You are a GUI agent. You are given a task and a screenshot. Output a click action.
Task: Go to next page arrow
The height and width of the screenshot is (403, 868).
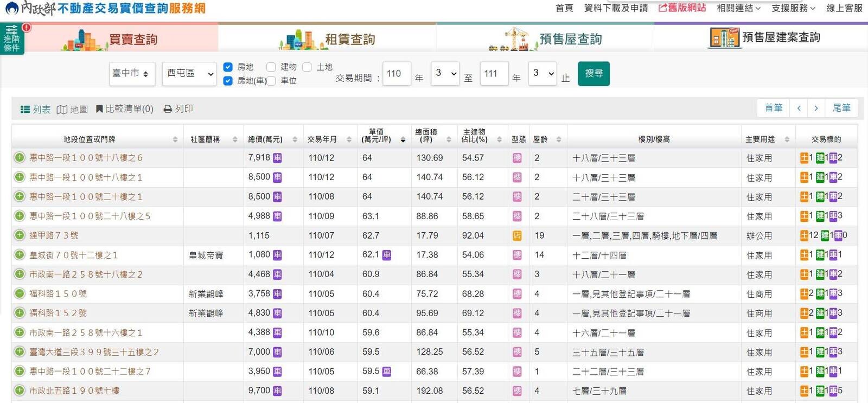pyautogui.click(x=816, y=108)
